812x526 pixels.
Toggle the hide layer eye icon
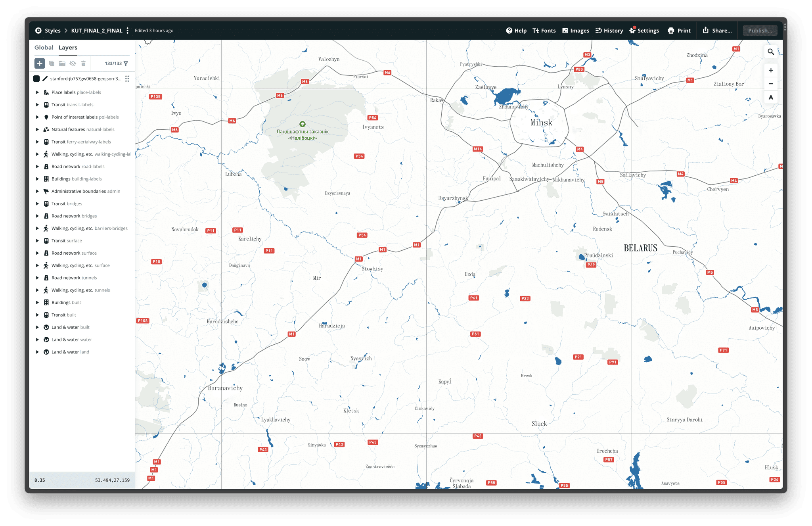(x=73, y=63)
